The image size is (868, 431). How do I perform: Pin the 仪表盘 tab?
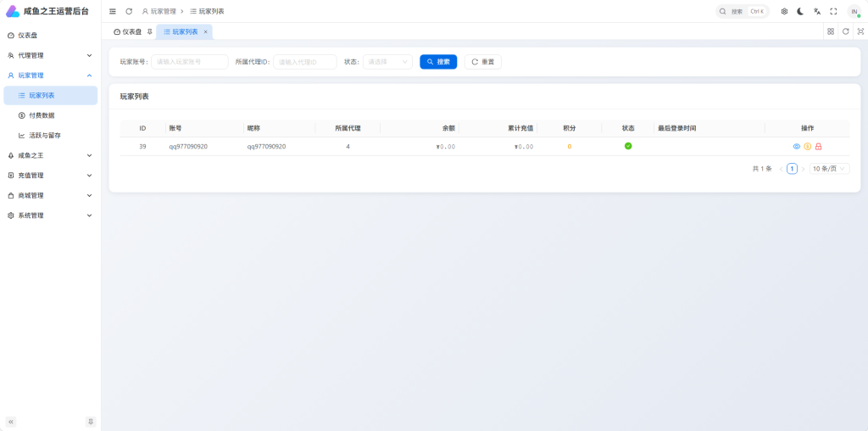click(149, 31)
